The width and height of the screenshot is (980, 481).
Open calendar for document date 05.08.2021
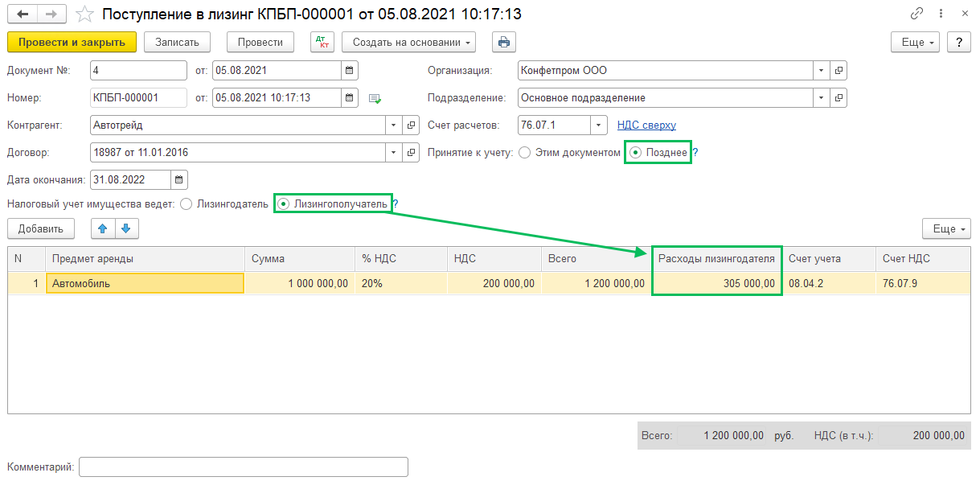[x=349, y=70]
